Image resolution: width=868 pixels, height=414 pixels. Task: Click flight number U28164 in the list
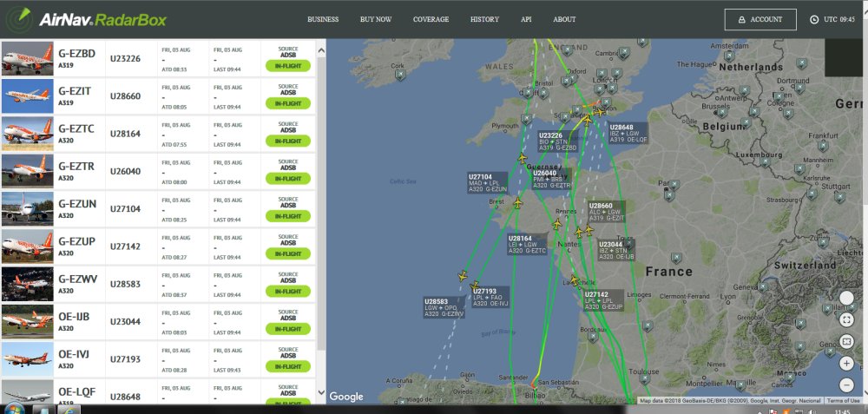(125, 134)
